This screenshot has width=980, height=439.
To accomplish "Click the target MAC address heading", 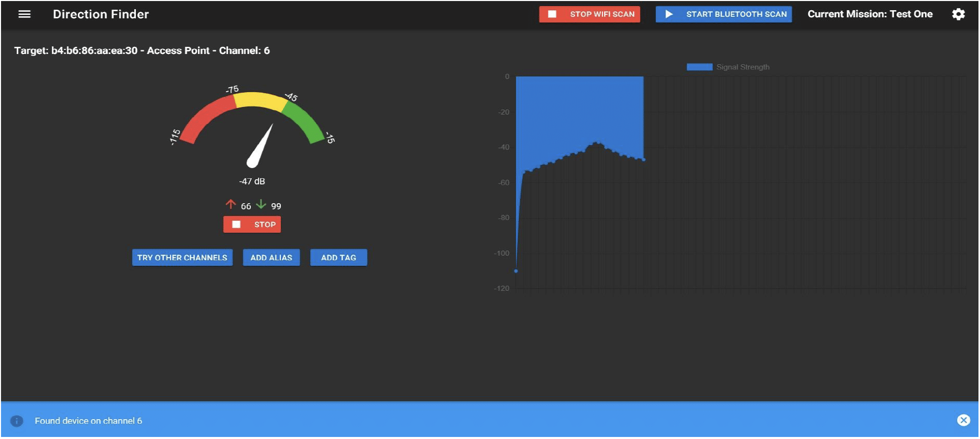I will (142, 50).
